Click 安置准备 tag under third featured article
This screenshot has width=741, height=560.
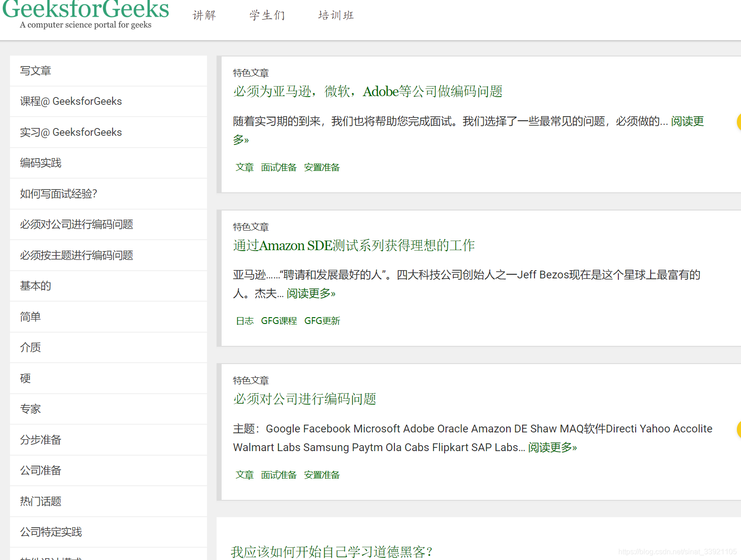coord(322,475)
